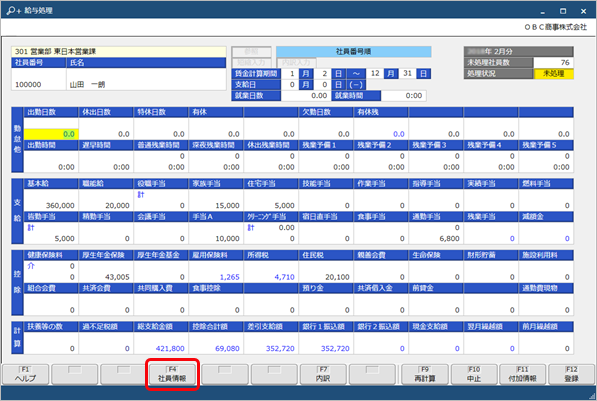This screenshot has width=597, height=401.
Task: Cancel with the F10 中止 button
Action: click(474, 374)
